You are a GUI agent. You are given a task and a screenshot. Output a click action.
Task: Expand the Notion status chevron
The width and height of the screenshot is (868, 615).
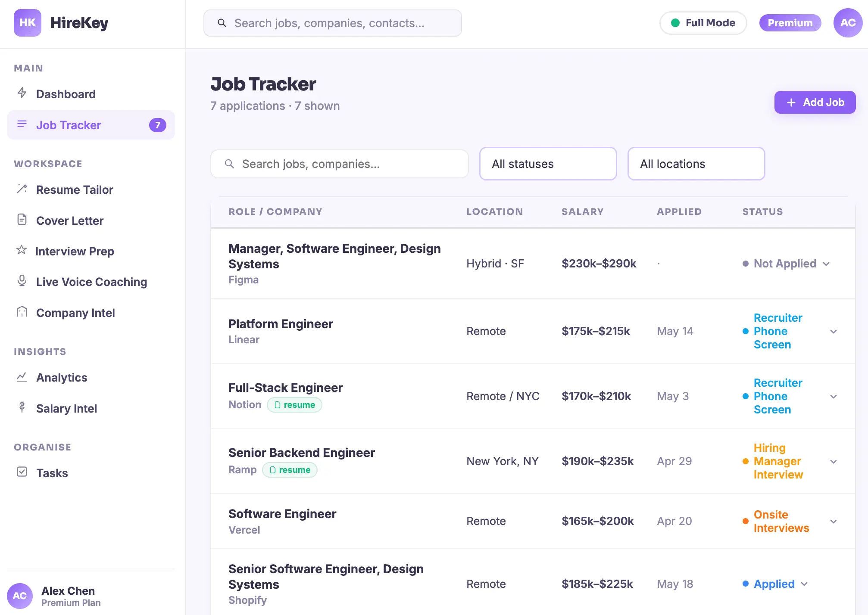coord(834,397)
